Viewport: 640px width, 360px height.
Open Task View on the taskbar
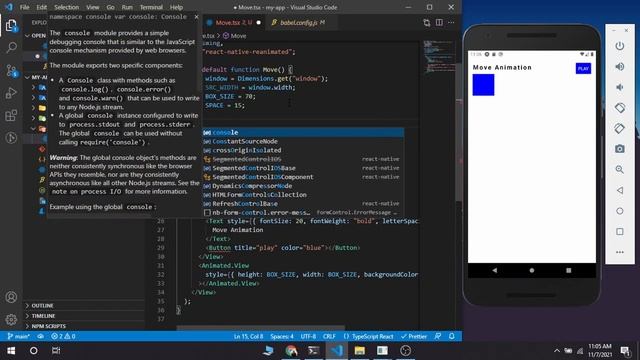(x=56, y=351)
